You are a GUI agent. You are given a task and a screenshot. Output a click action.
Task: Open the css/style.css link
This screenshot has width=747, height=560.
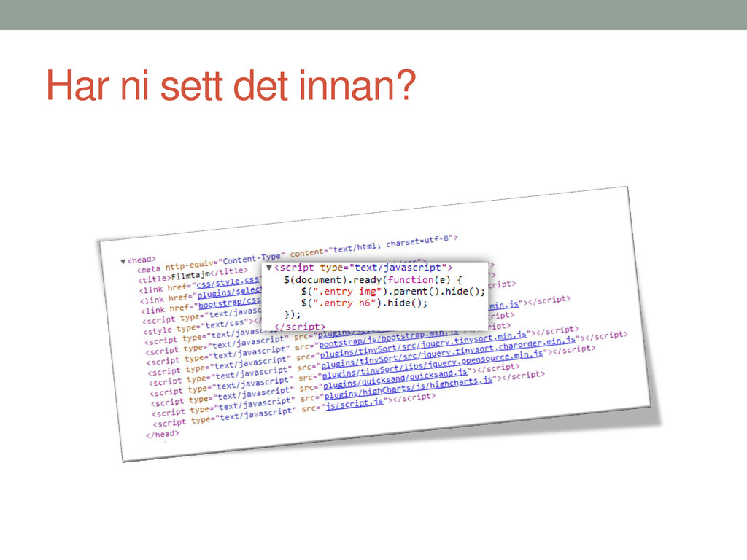tap(228, 282)
